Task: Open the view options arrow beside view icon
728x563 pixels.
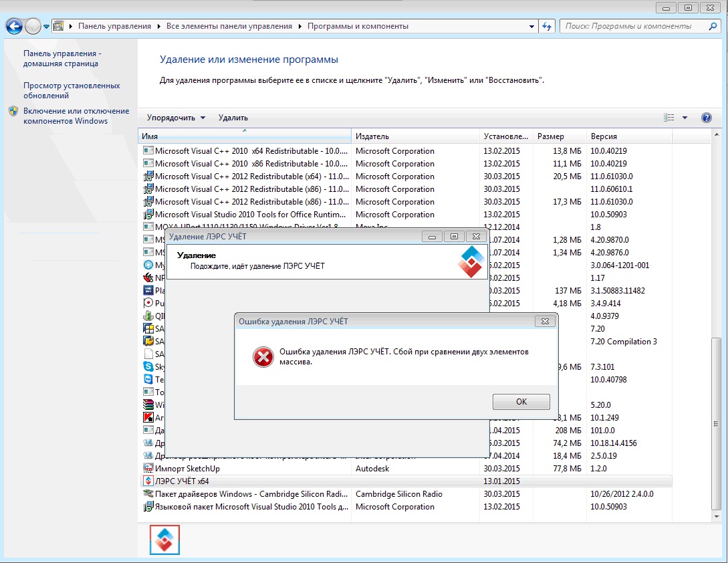Action: click(685, 118)
